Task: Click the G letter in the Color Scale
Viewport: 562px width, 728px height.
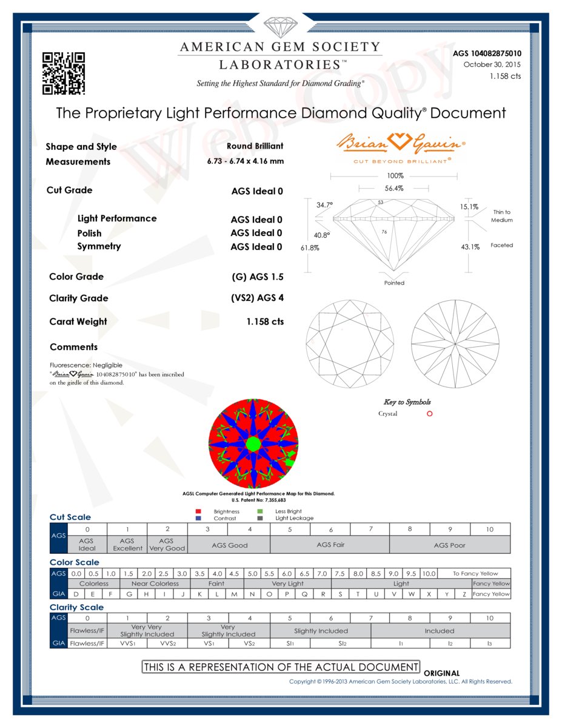Action: tap(129, 594)
